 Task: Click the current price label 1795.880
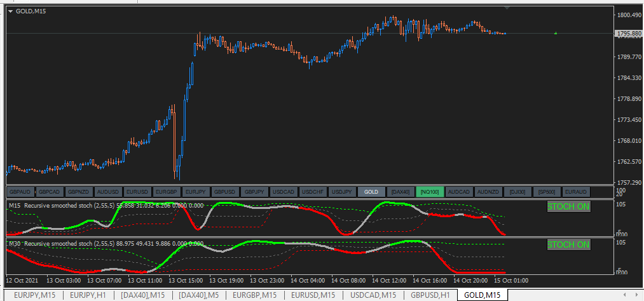coord(629,33)
